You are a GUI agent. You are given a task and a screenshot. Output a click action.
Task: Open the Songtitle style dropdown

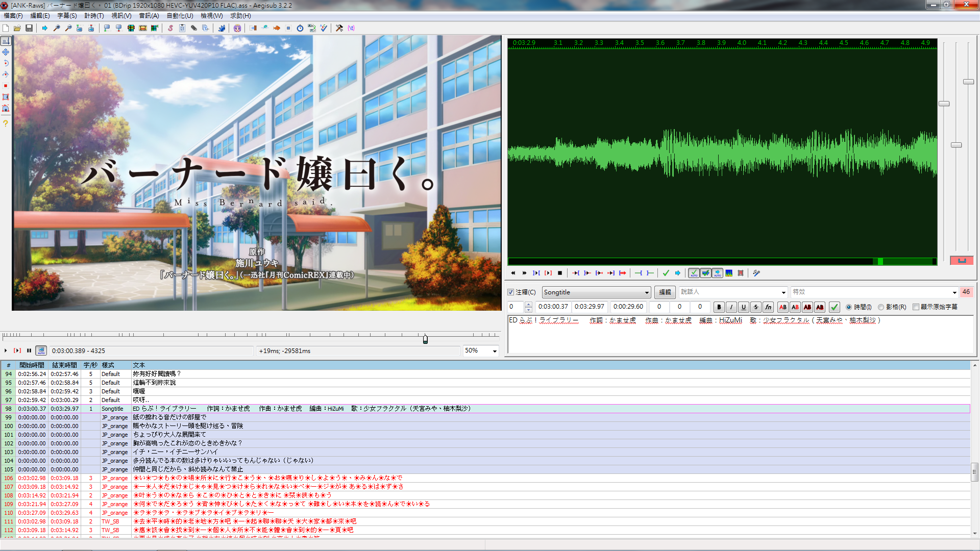click(x=596, y=292)
